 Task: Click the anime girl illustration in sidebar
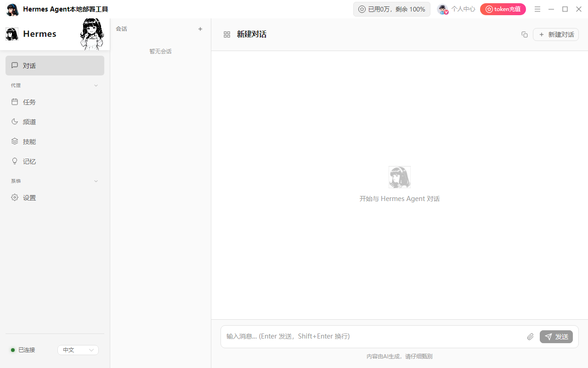click(x=91, y=34)
